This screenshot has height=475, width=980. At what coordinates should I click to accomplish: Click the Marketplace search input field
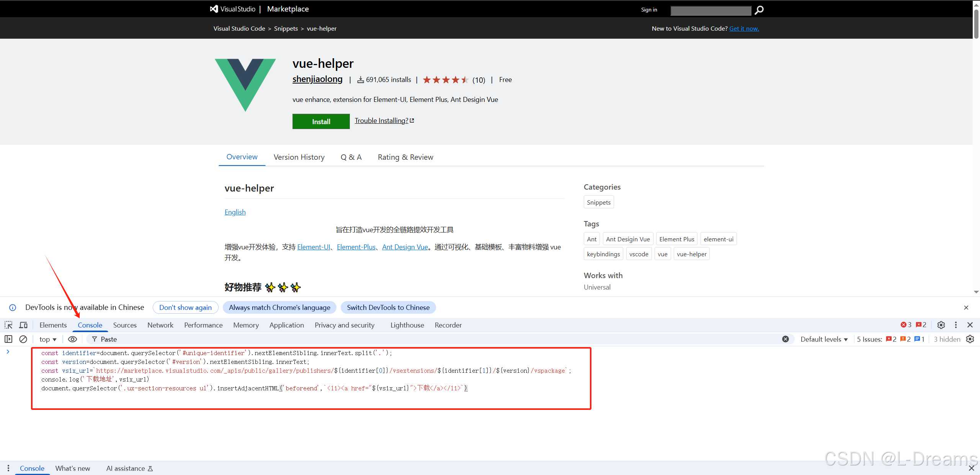[710, 11]
